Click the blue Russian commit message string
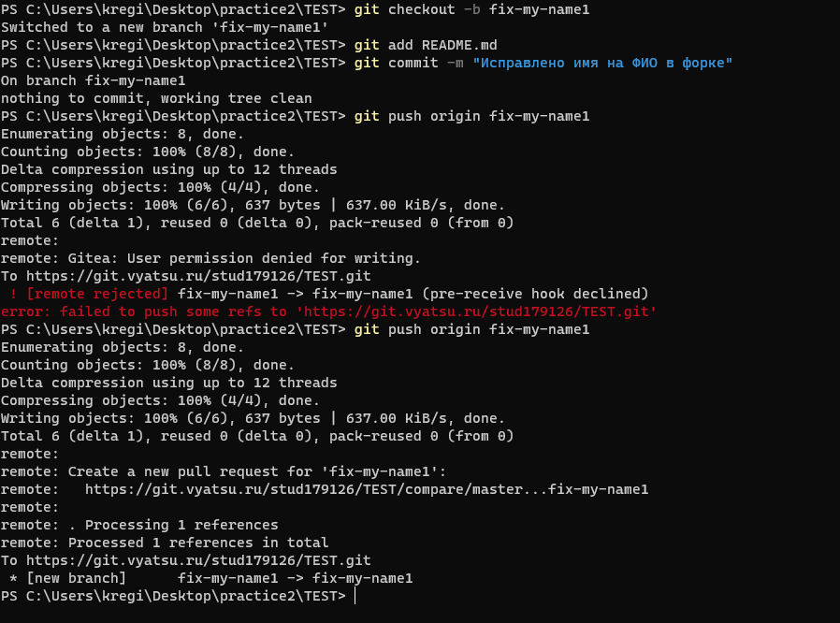 tap(602, 63)
